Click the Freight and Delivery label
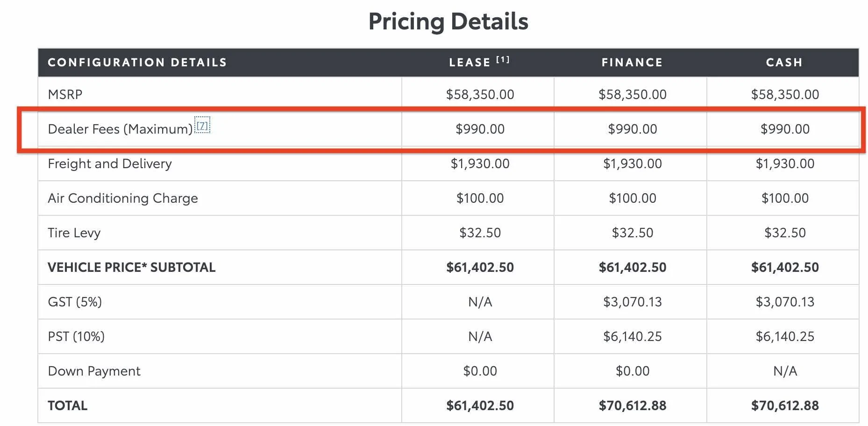The width and height of the screenshot is (868, 426). (110, 163)
